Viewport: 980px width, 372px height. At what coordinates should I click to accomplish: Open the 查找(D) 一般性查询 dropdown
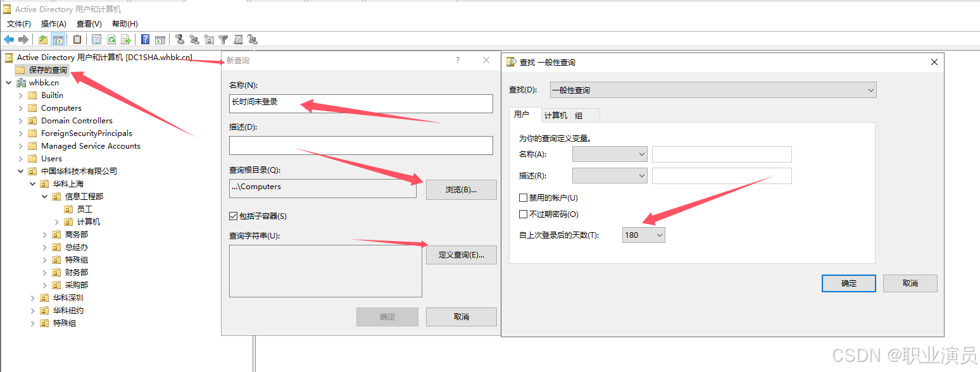(x=713, y=90)
